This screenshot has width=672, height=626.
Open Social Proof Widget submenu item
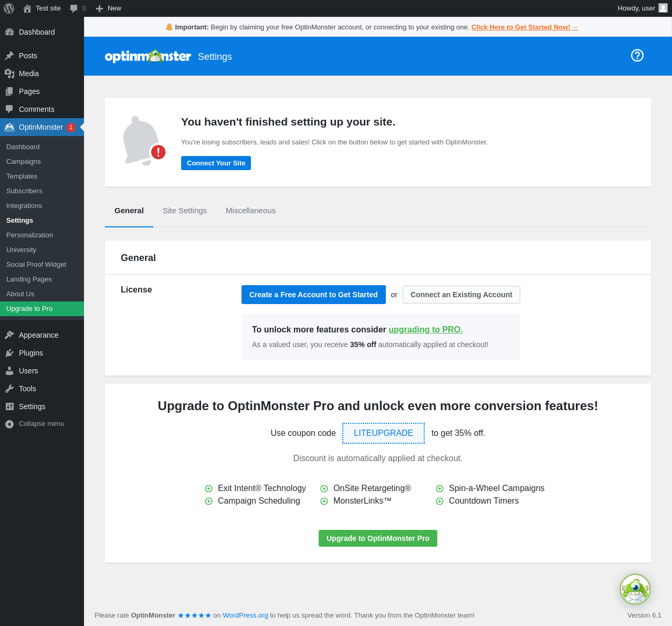click(x=42, y=265)
